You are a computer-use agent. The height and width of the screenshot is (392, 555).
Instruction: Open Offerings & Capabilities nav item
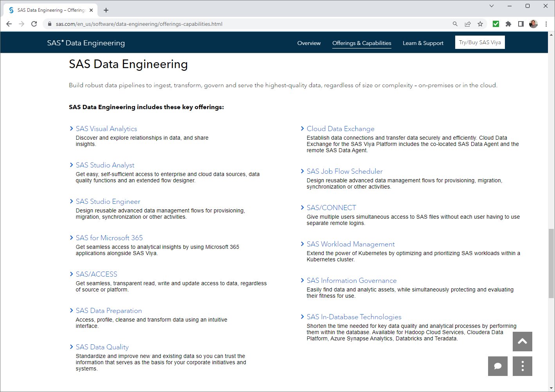click(x=362, y=43)
